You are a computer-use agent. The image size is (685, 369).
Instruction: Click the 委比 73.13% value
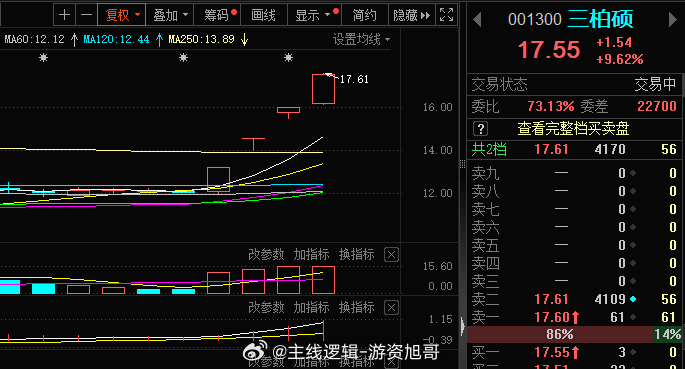(x=550, y=106)
